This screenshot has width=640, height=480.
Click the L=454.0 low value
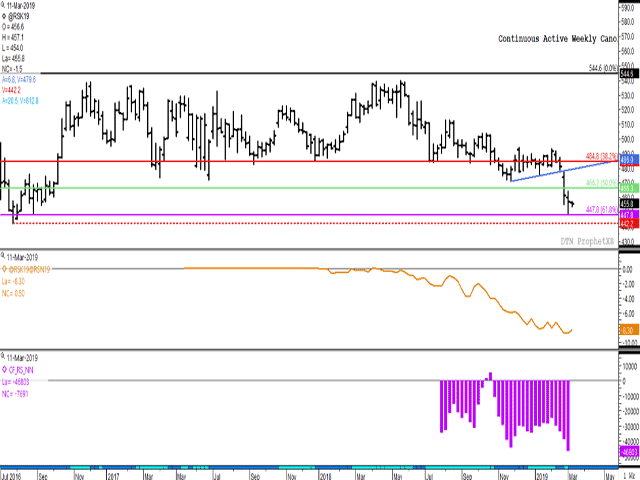13,48
